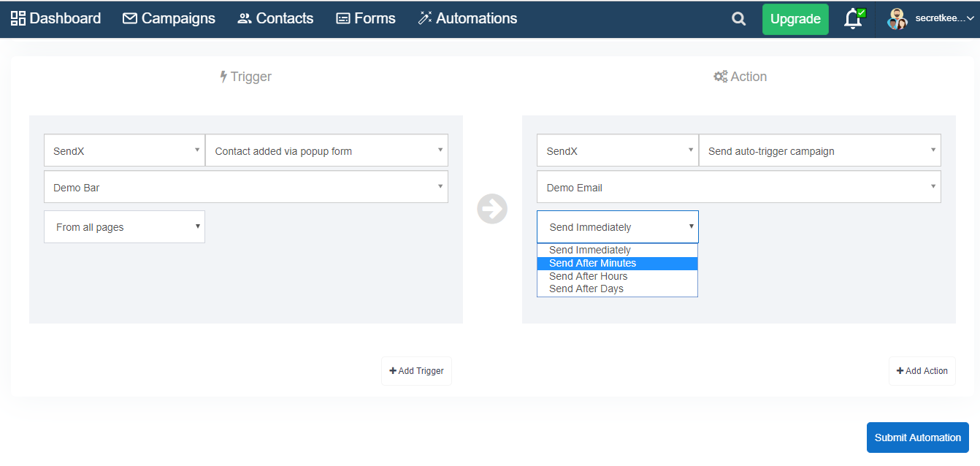Click the Add Trigger button
980x466 pixels.
click(416, 371)
